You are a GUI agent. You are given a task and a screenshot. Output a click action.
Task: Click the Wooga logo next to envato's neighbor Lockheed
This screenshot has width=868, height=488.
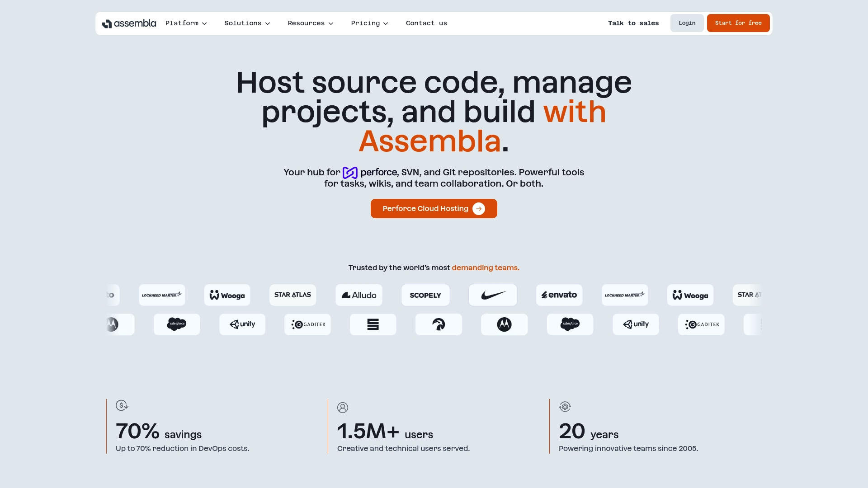point(690,295)
